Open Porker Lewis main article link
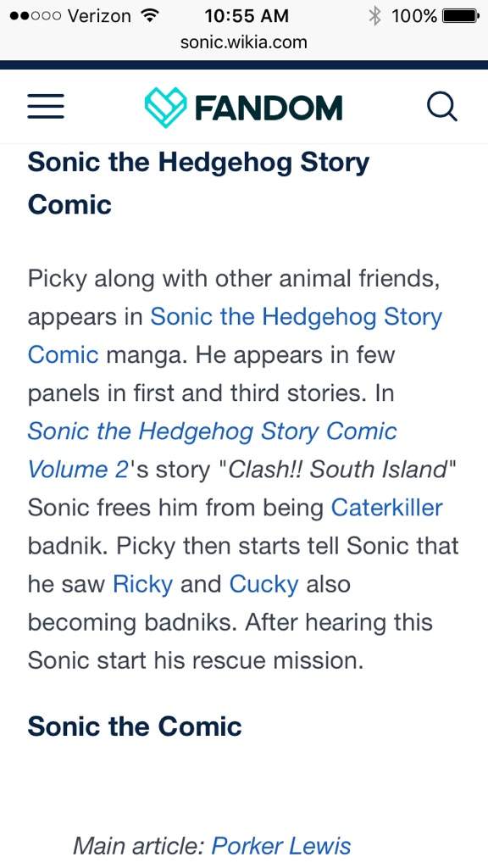This screenshot has width=488, height=868. point(281,846)
